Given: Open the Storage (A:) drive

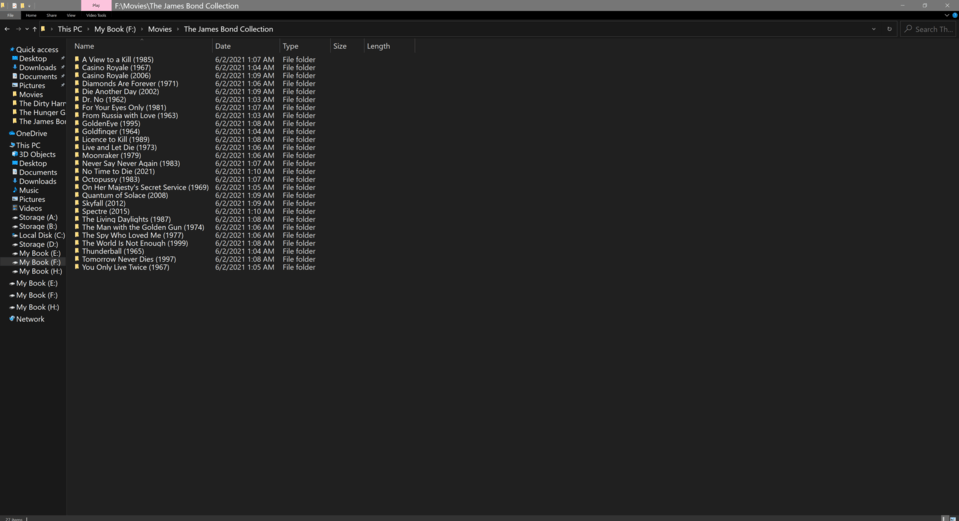Looking at the screenshot, I should coord(38,217).
